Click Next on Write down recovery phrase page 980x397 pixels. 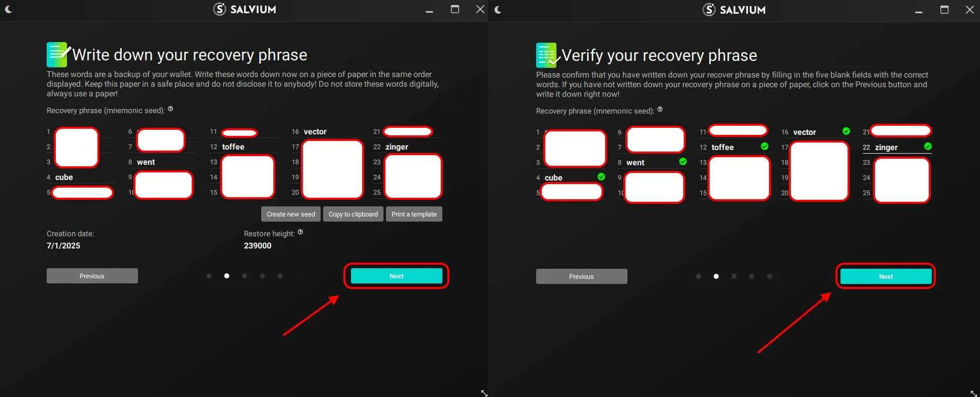point(396,276)
